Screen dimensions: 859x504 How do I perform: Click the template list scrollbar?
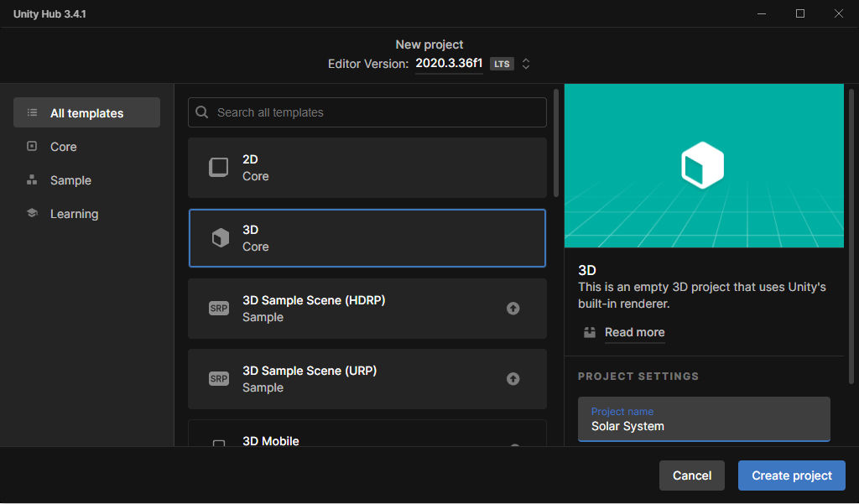(x=556, y=143)
